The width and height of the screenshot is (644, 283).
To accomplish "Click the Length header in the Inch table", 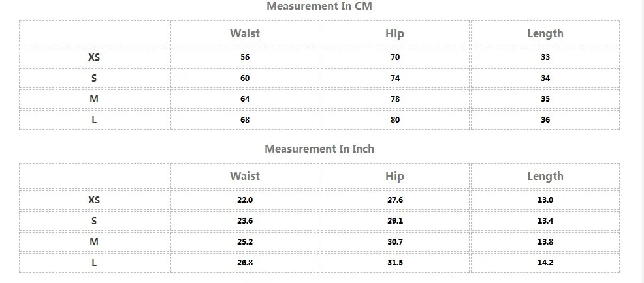I will click(545, 176).
